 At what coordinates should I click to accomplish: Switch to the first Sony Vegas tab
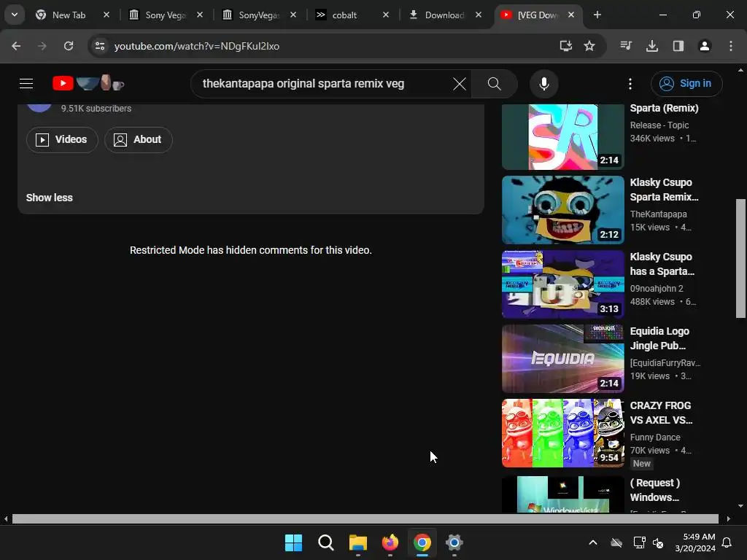coord(166,15)
